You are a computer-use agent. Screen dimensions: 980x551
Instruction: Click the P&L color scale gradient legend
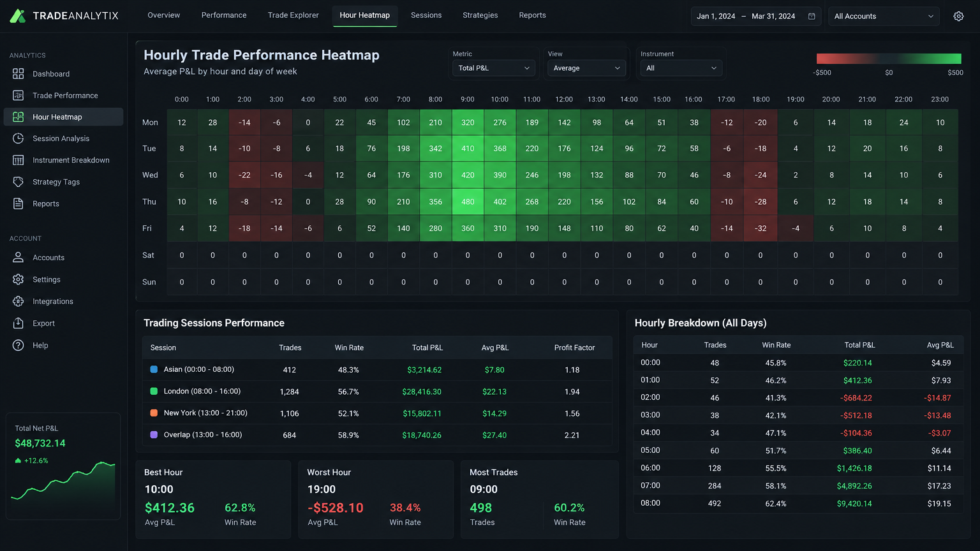889,59
